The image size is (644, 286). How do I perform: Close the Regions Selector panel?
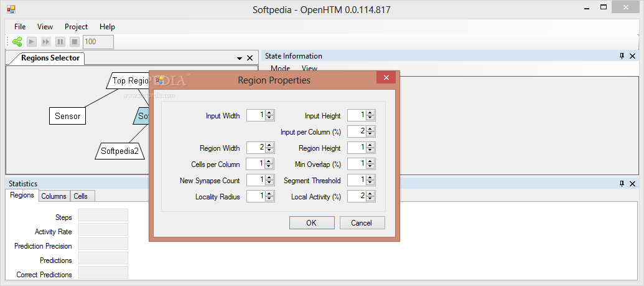click(250, 58)
